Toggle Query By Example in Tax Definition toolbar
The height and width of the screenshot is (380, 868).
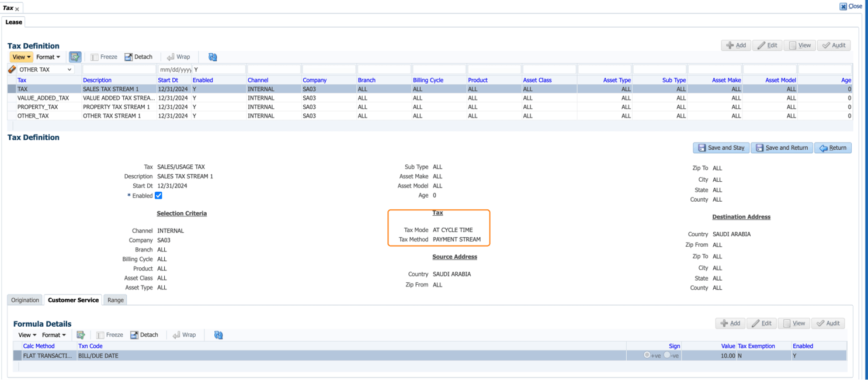(75, 57)
